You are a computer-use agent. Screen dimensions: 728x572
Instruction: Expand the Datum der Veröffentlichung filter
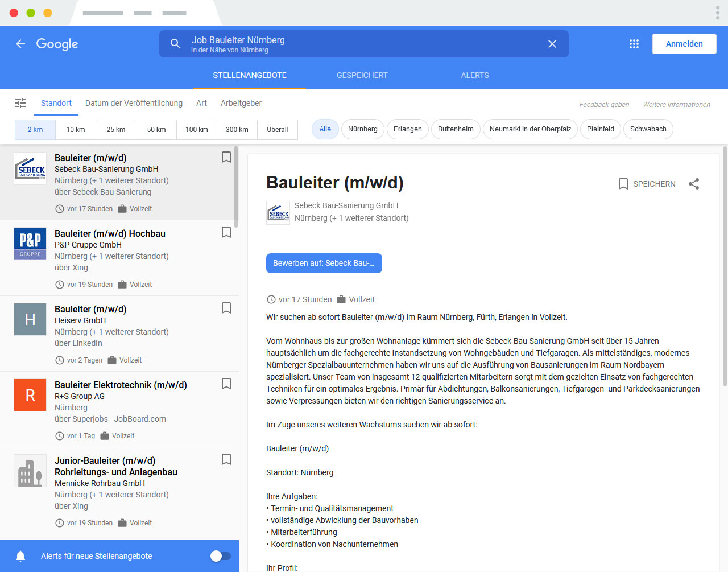pyautogui.click(x=134, y=103)
